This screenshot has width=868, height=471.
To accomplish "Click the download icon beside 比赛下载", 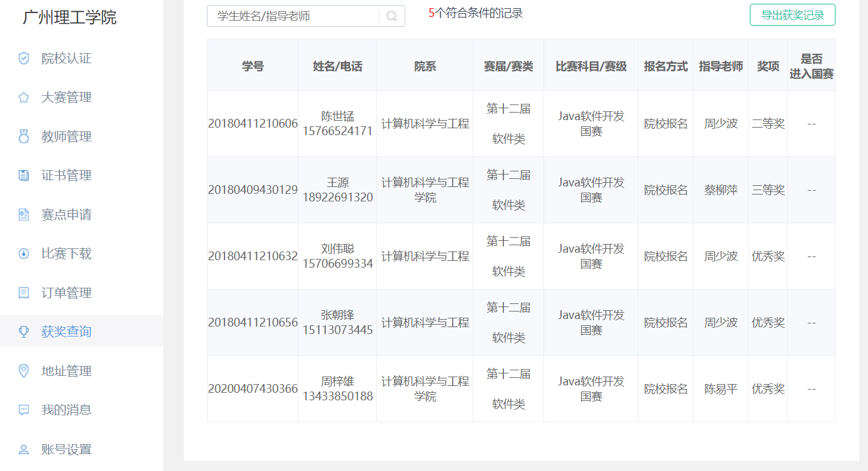I will pos(24,254).
